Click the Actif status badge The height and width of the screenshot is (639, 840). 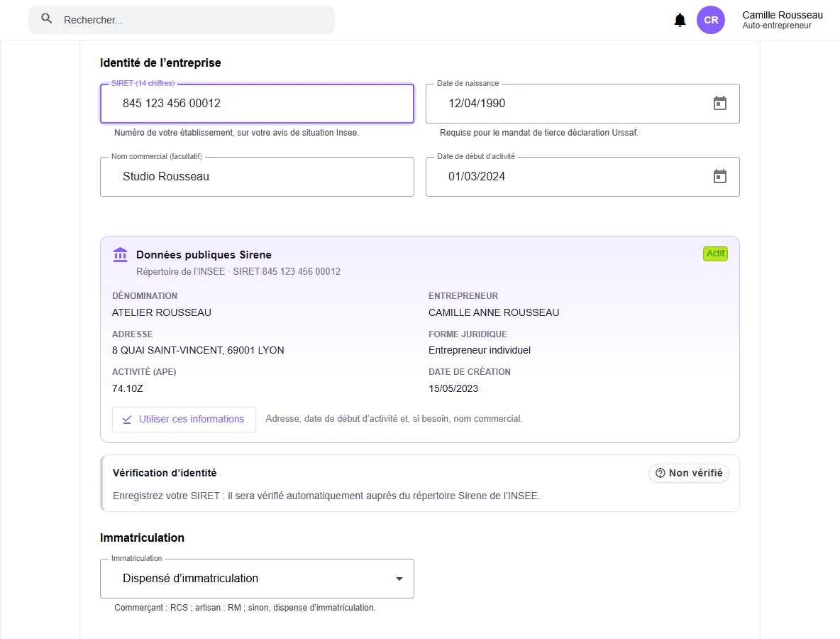(715, 253)
